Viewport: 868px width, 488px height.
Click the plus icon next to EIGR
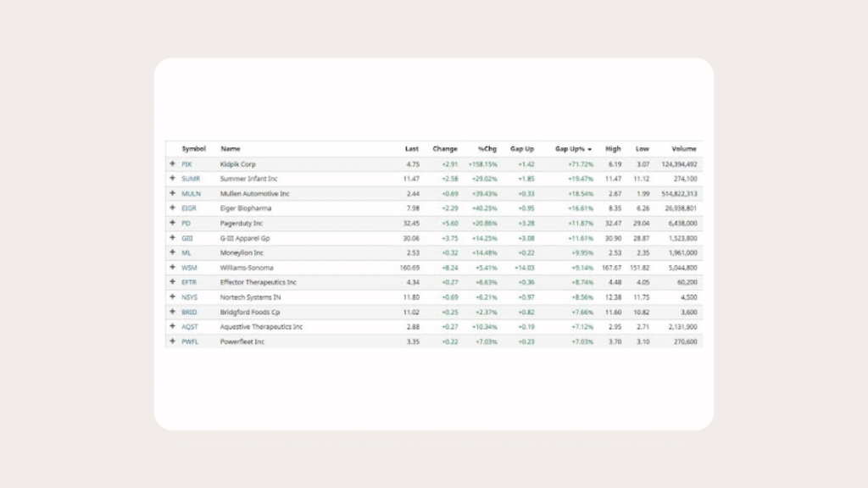click(x=172, y=208)
